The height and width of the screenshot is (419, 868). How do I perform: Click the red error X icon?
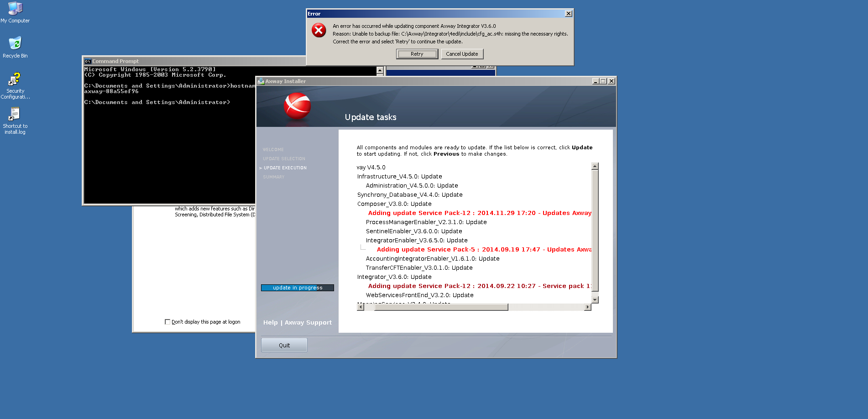pyautogui.click(x=319, y=31)
